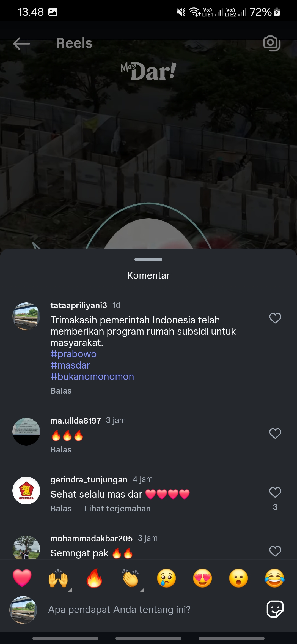Open the #bukanomonomon hashtag
Viewport: 297px width, 644px height.
[92, 376]
